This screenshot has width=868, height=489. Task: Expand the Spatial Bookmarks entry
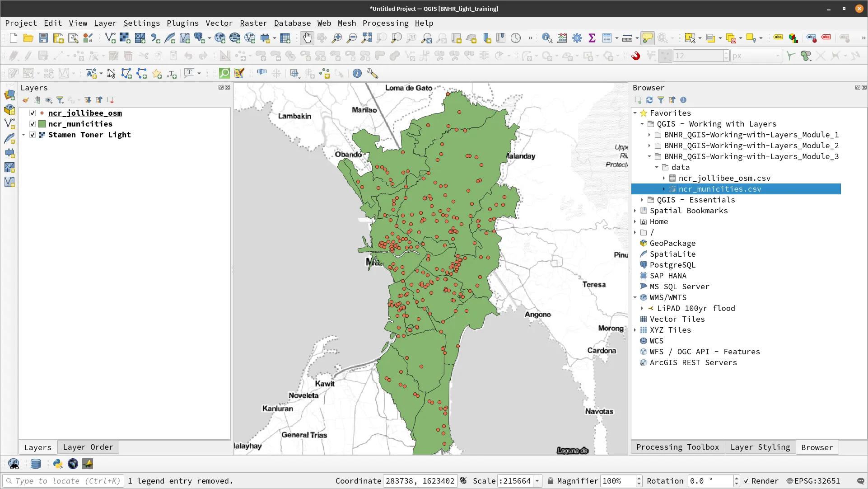click(635, 211)
